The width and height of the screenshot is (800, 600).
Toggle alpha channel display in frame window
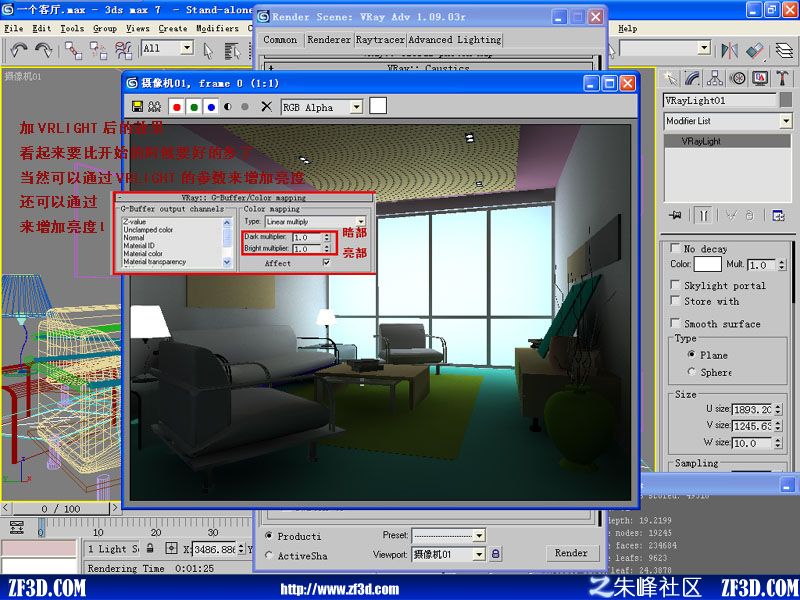pyautogui.click(x=228, y=107)
